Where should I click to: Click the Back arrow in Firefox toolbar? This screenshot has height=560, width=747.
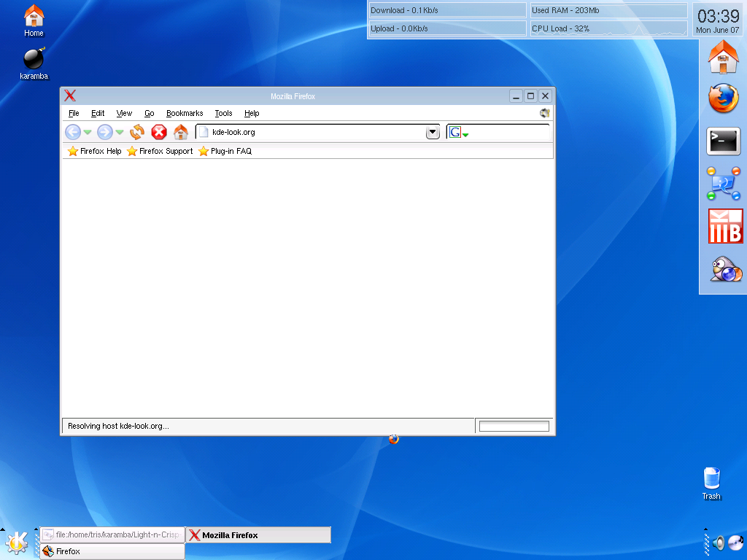click(73, 132)
